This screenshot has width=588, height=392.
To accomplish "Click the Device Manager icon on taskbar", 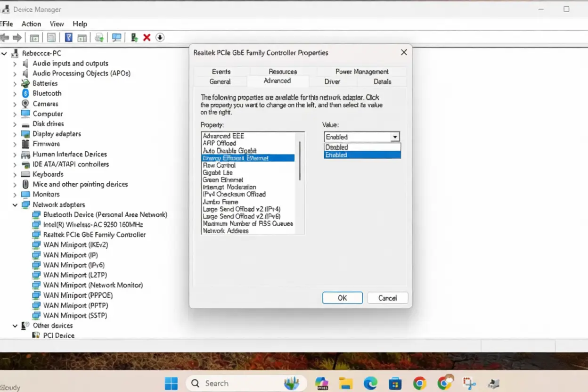I will tap(494, 384).
